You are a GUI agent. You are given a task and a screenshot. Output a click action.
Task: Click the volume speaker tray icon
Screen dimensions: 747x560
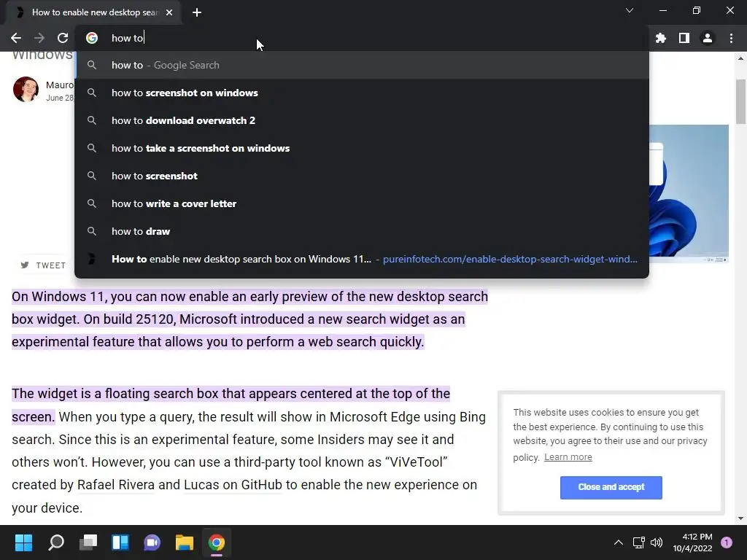[x=657, y=542]
